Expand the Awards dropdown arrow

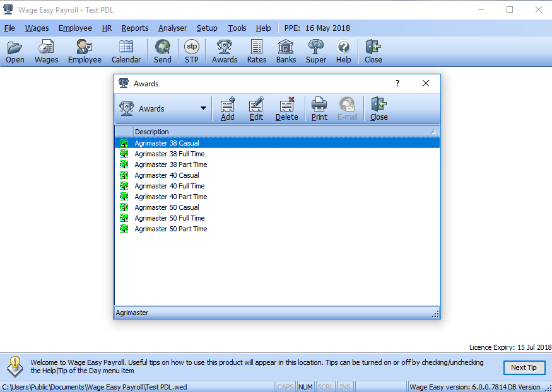203,108
